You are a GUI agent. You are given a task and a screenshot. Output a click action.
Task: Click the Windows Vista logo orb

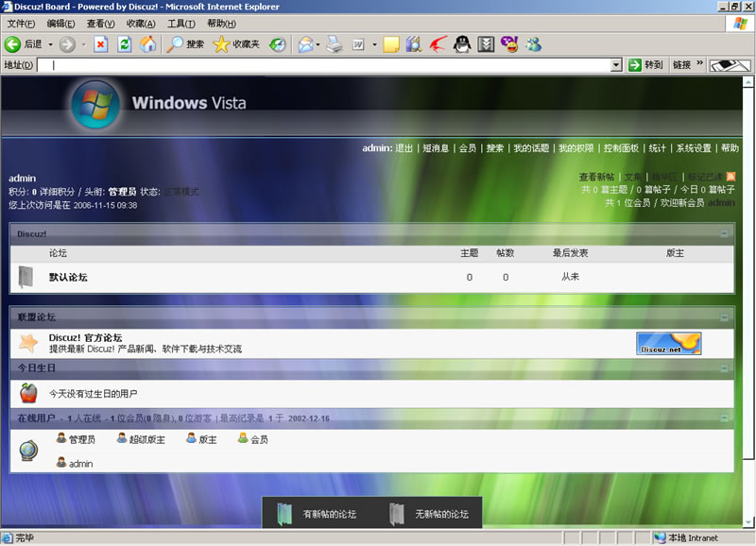coord(95,105)
